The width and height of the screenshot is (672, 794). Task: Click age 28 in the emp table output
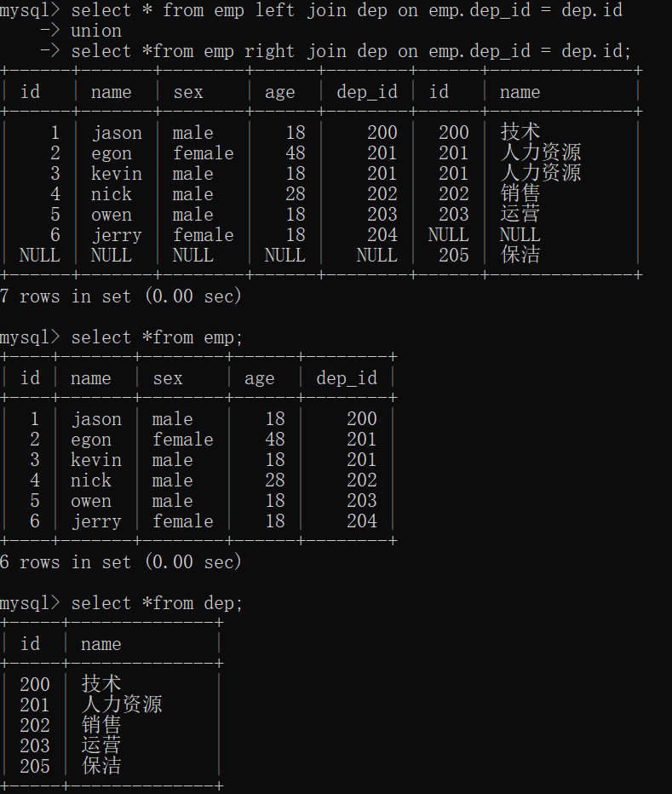(275, 480)
